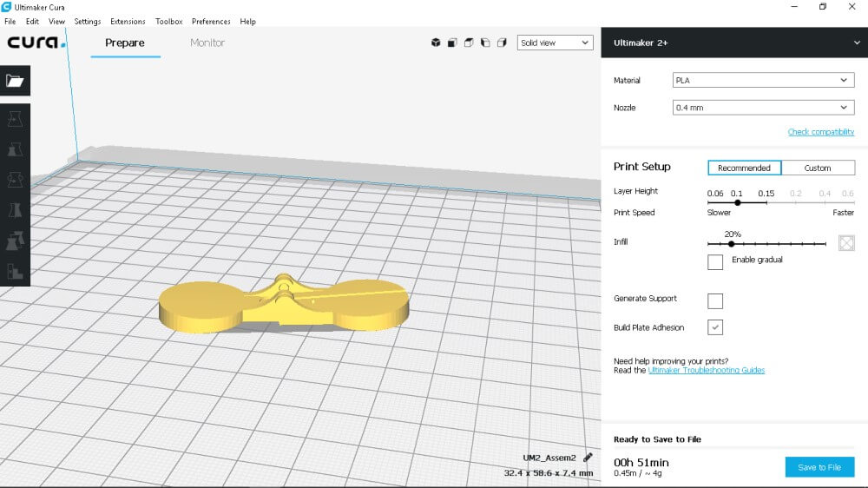This screenshot has height=488, width=868.
Task: Select the Scale tool in left toolbar
Action: (15, 149)
